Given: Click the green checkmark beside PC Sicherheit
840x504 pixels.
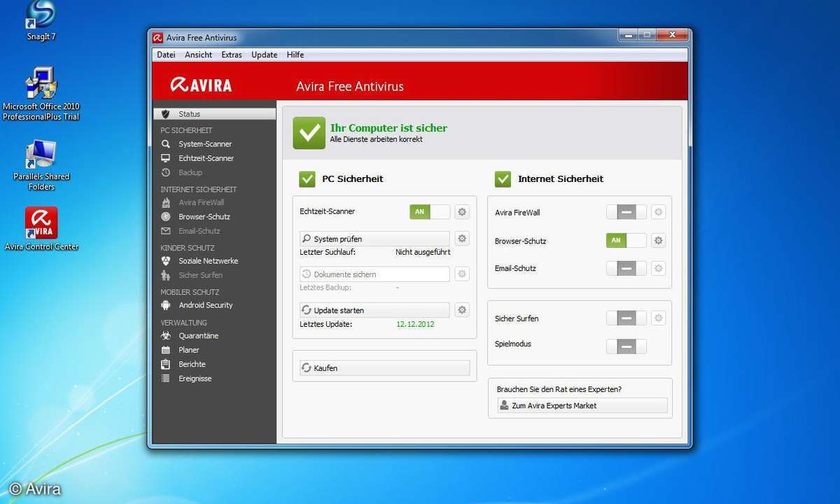Looking at the screenshot, I should tap(307, 179).
